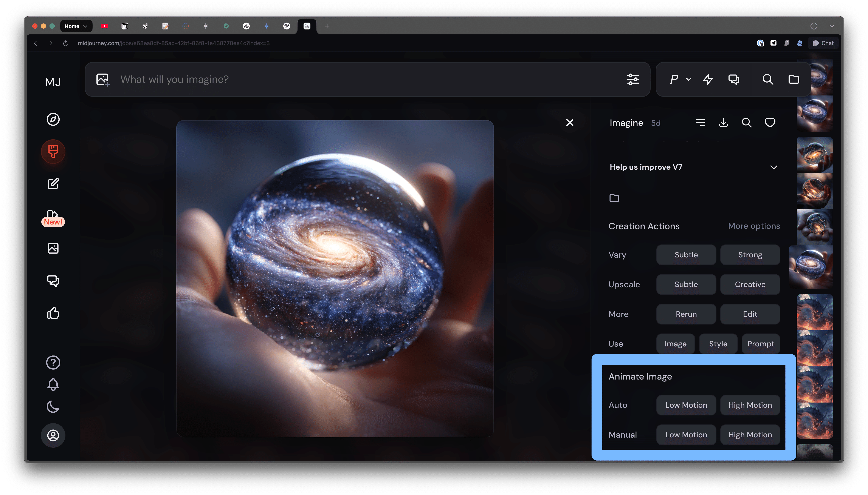Click More options link
868x495 pixels.
click(x=754, y=226)
